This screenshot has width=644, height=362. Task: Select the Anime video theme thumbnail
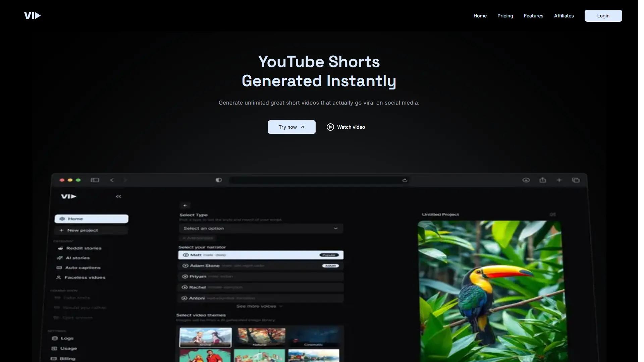click(205, 338)
